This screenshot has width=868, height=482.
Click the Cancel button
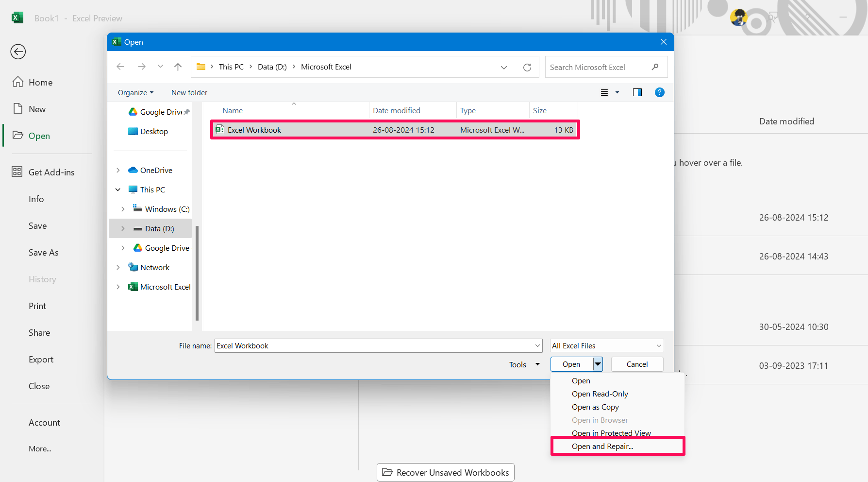[x=637, y=364]
